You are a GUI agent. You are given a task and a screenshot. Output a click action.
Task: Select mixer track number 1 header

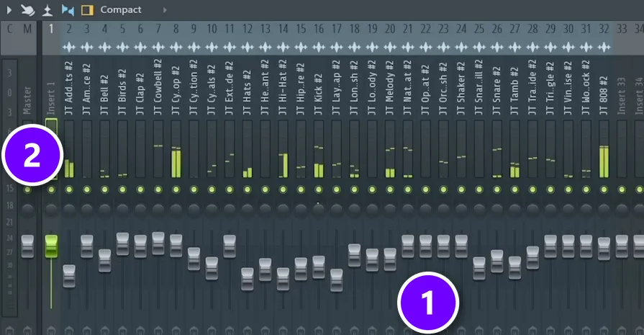click(x=51, y=30)
